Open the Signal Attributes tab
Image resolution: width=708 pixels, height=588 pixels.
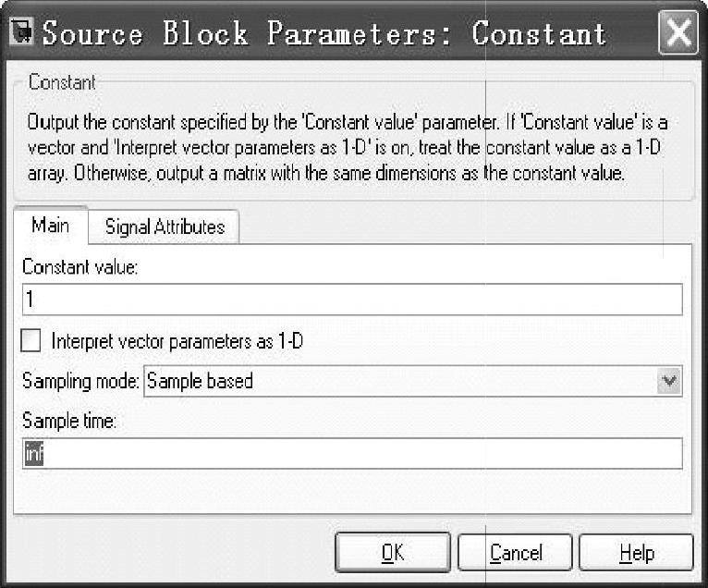tap(165, 227)
